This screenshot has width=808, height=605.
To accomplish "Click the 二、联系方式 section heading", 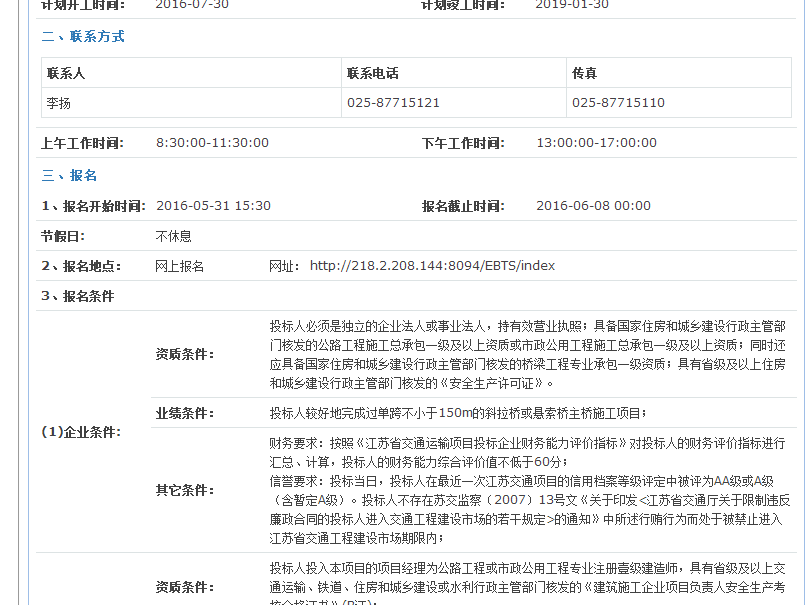I will click(83, 37).
